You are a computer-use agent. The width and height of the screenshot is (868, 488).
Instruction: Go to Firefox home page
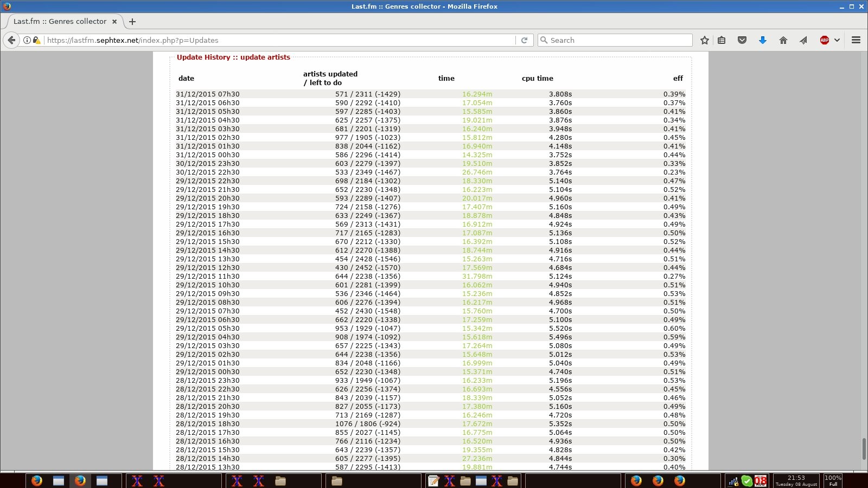click(x=783, y=40)
